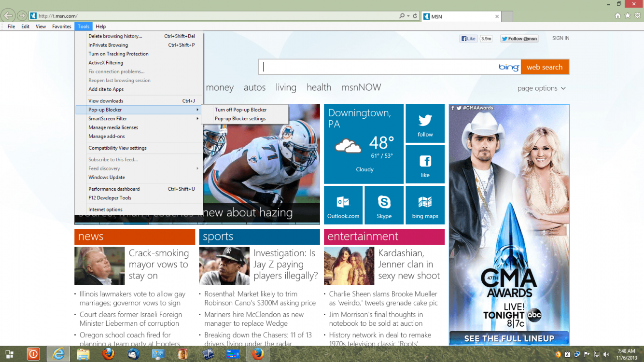This screenshot has width=644, height=362.
Task: Expand the address bar autocomplete dropdown arrow
Action: (x=408, y=16)
